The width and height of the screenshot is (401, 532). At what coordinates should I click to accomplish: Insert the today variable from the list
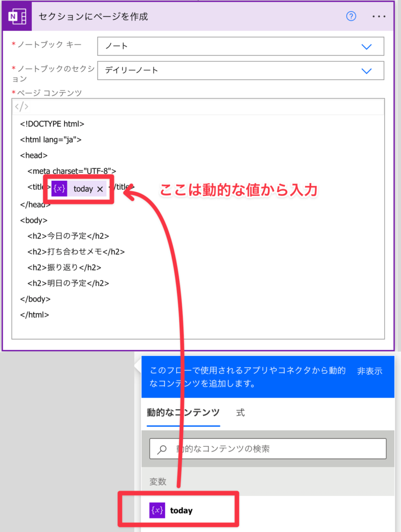coord(181,511)
